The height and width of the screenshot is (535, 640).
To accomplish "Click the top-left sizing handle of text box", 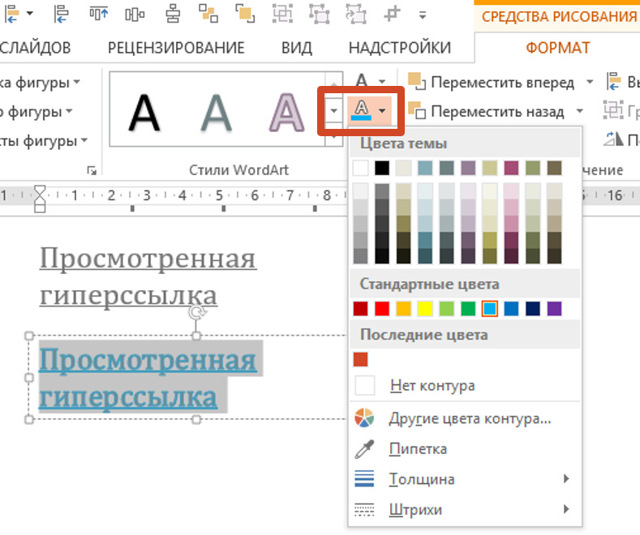I will click(29, 336).
